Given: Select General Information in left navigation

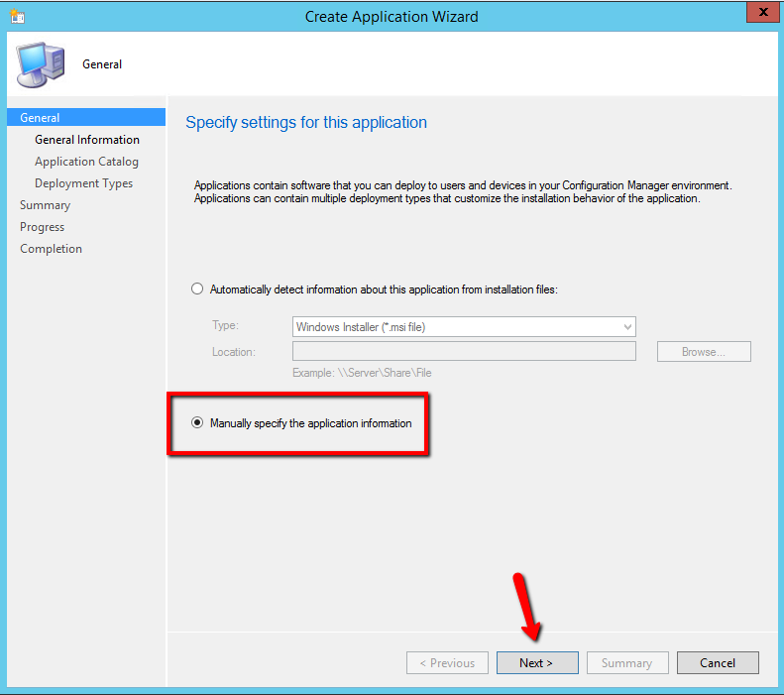Looking at the screenshot, I should 87,140.
